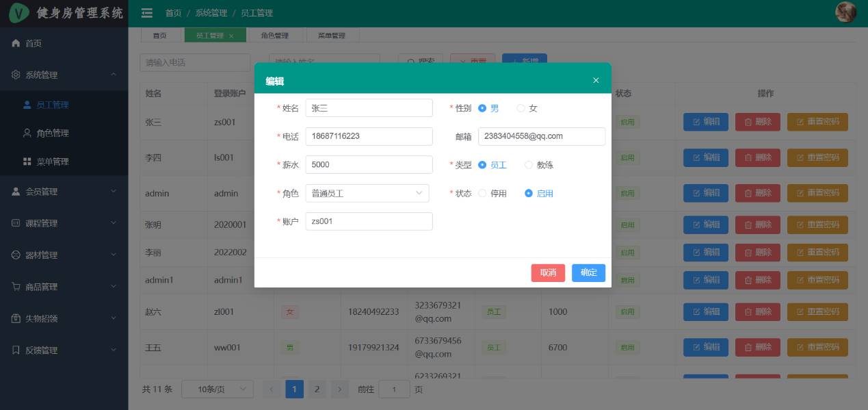Open the page size dropdown 10条/页
Image resolution: width=868 pixels, height=410 pixels.
pos(217,389)
